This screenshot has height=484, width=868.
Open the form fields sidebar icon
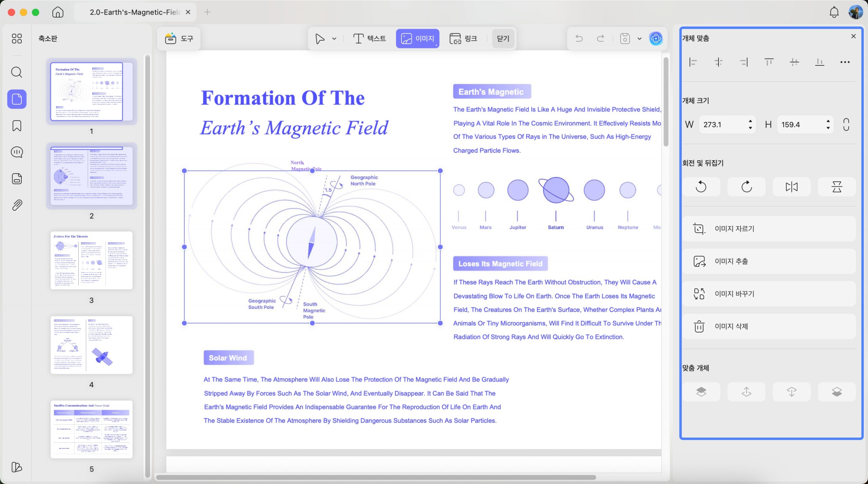[x=17, y=179]
